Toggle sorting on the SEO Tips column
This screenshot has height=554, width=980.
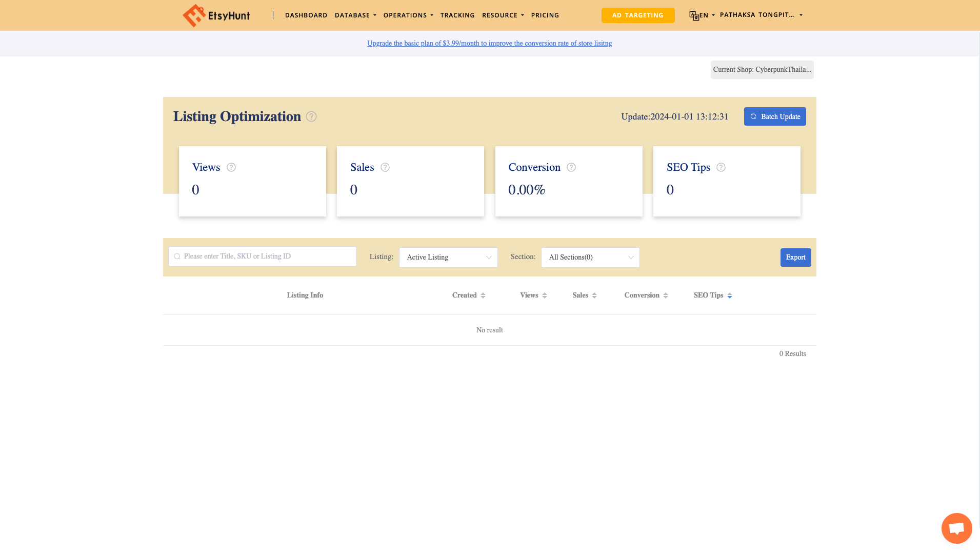click(x=730, y=295)
